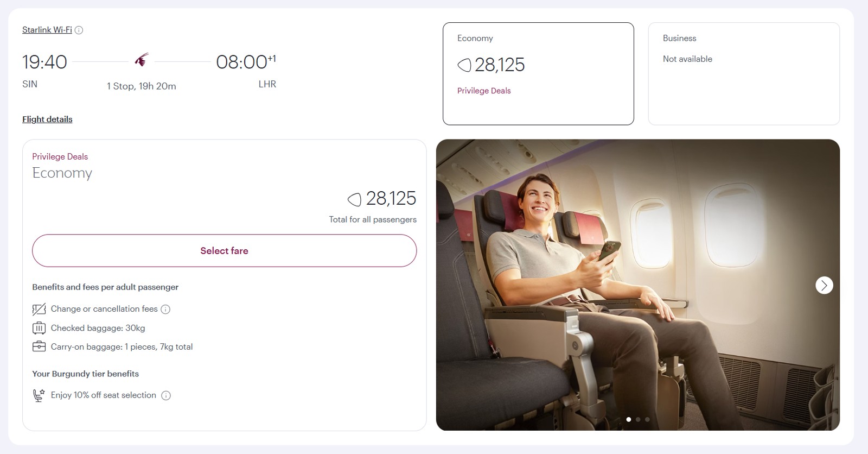Image resolution: width=868 pixels, height=454 pixels.
Task: Click the checked baggage suitcase icon
Action: tap(39, 328)
